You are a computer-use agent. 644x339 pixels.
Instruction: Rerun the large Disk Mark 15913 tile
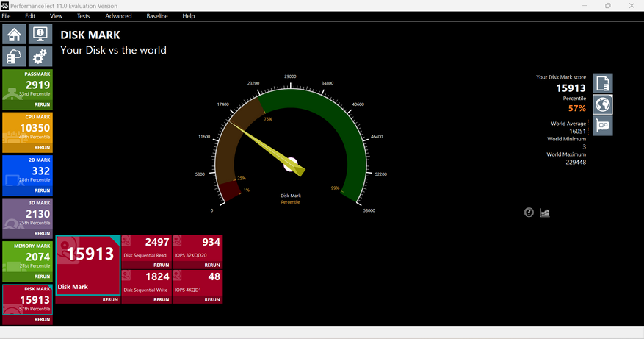pyautogui.click(x=110, y=299)
